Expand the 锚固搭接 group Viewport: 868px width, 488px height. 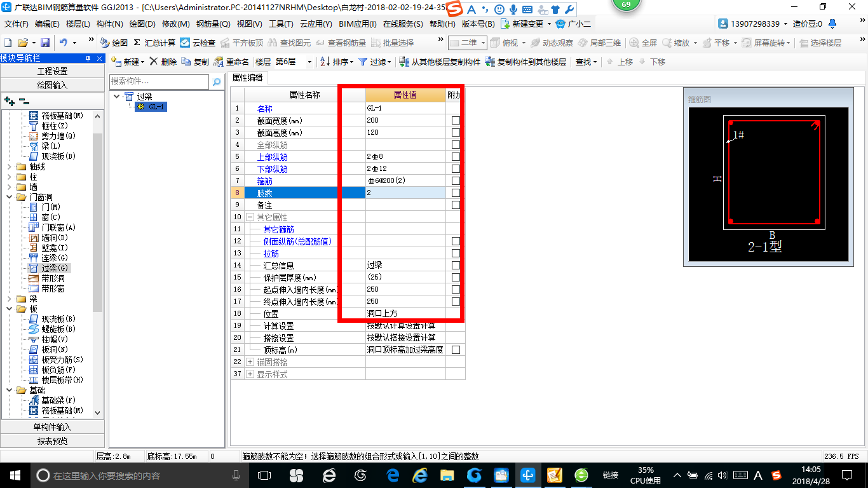250,362
